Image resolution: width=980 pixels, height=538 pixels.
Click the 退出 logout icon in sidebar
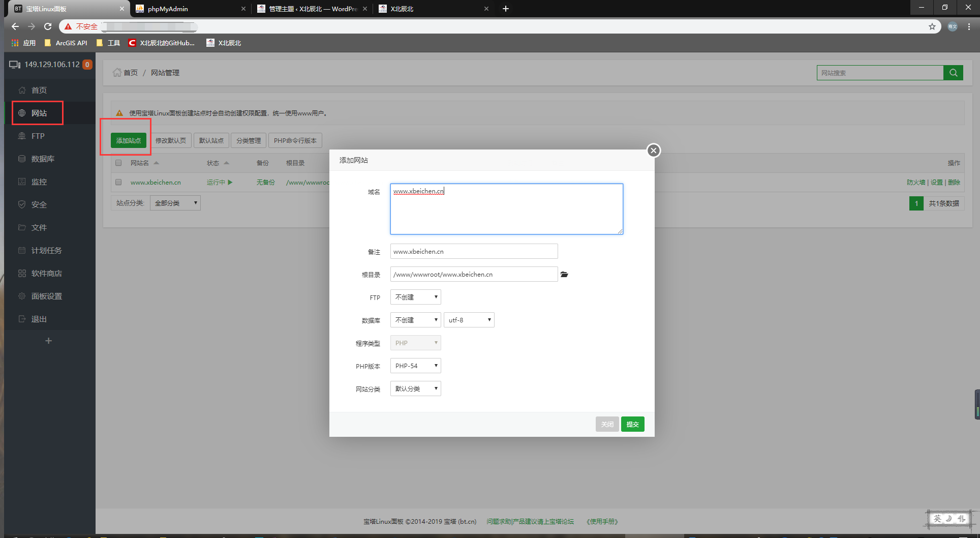tap(22, 319)
